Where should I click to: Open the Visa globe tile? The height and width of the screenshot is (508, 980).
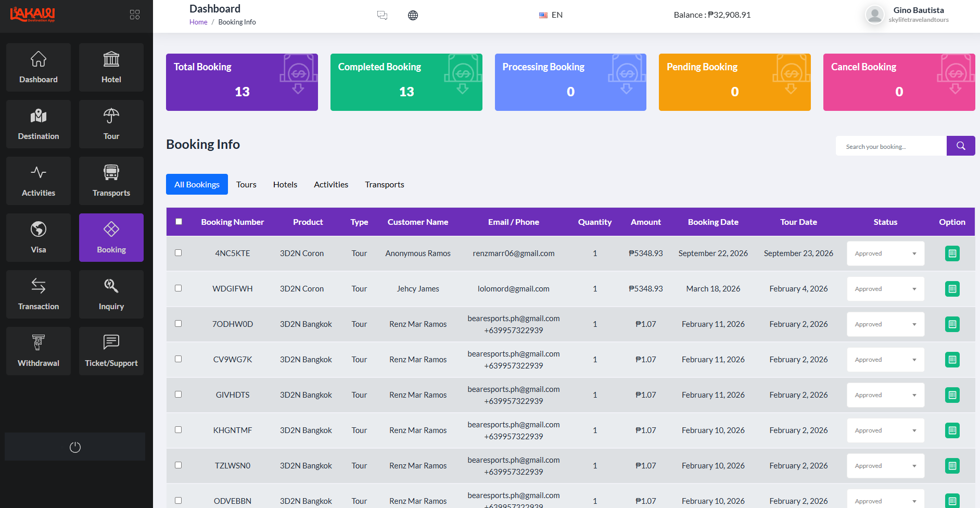tap(39, 238)
